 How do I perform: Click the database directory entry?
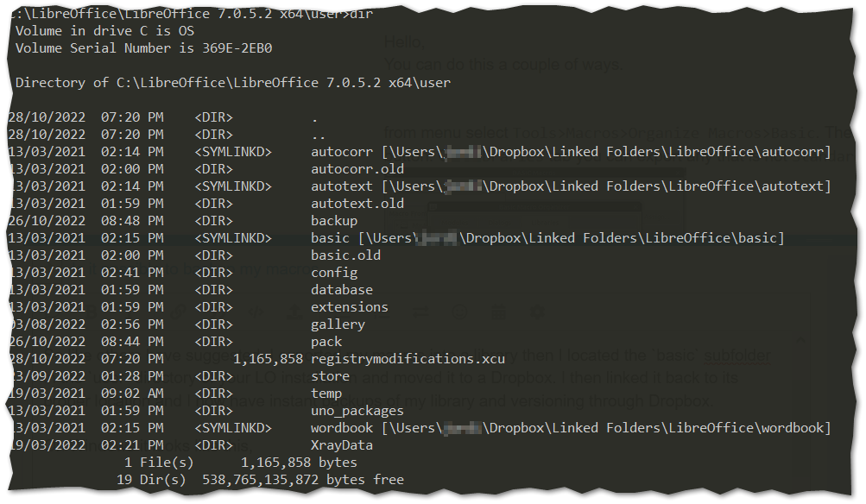point(342,290)
